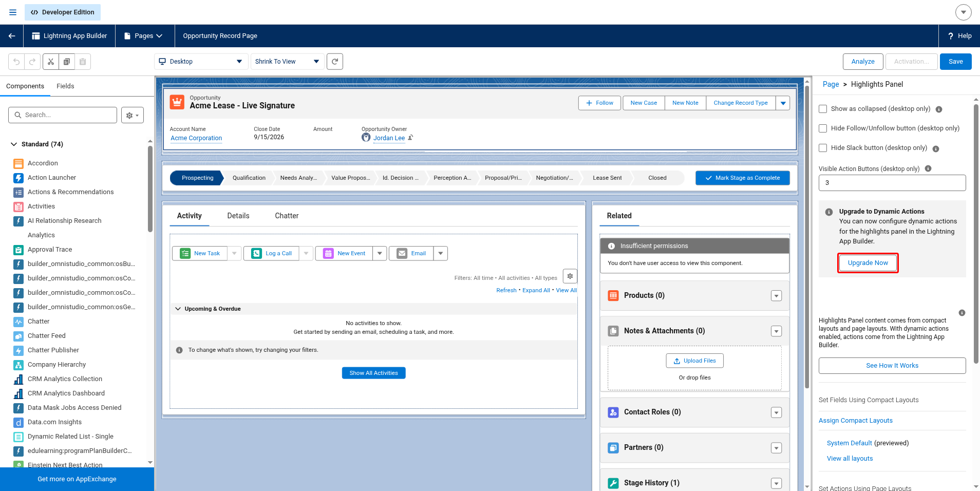Click the Expand All link

pos(536,290)
